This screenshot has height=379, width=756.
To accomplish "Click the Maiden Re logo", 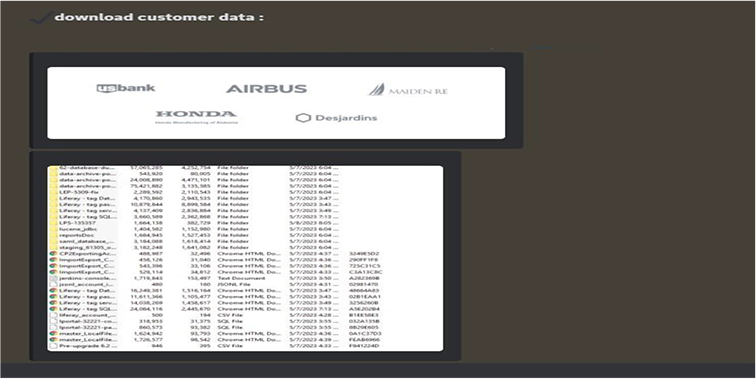I will point(408,90).
